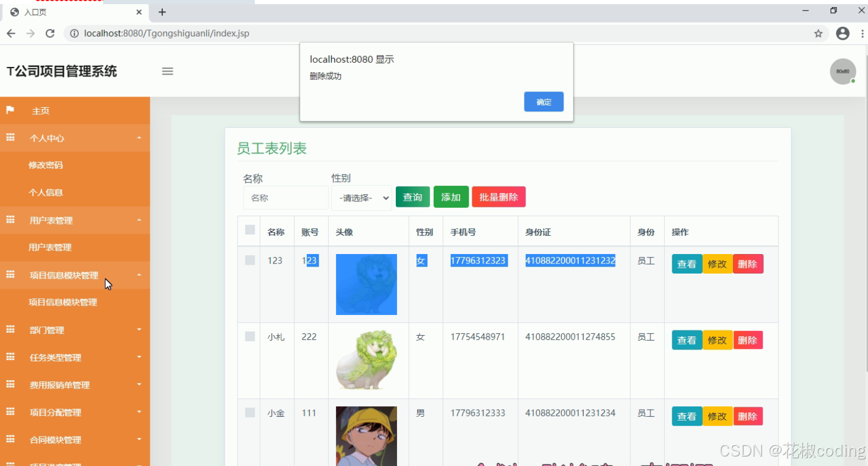
Task: Click the grid icon beside 合同模块管理
Action: (x=10, y=439)
